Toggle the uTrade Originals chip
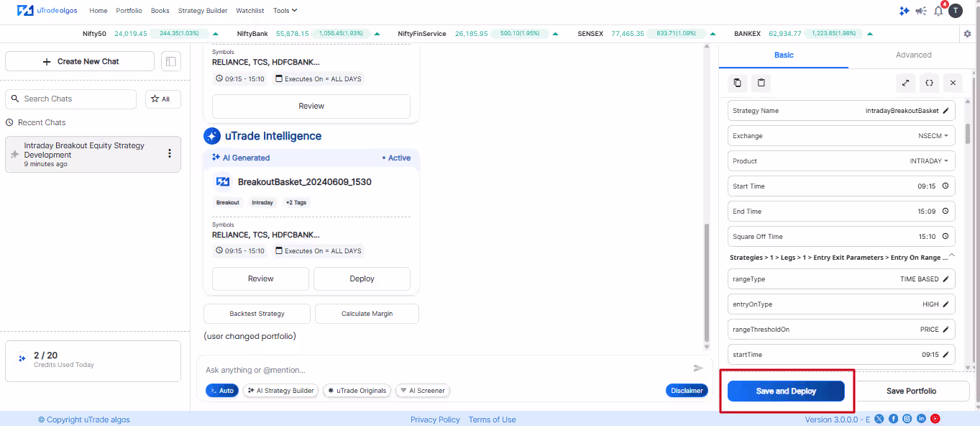 click(357, 391)
